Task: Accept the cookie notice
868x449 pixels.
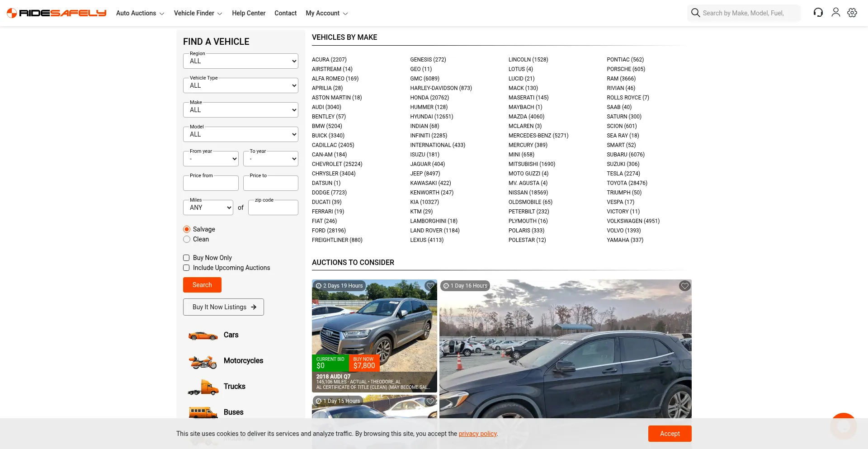Action: tap(670, 434)
